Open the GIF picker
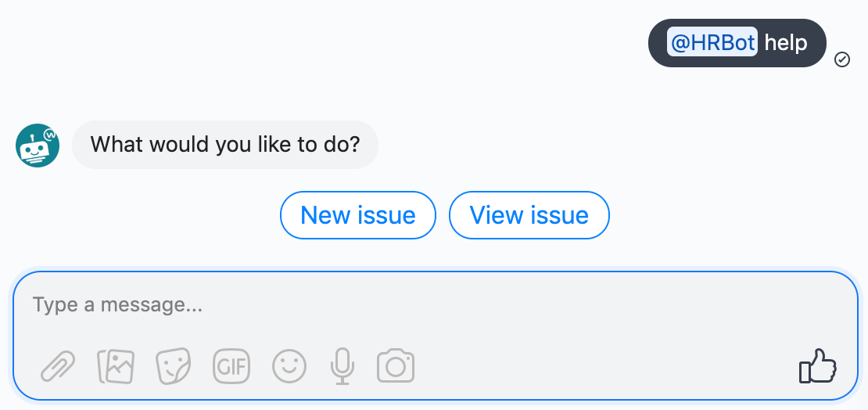The image size is (868, 410). pos(231,365)
